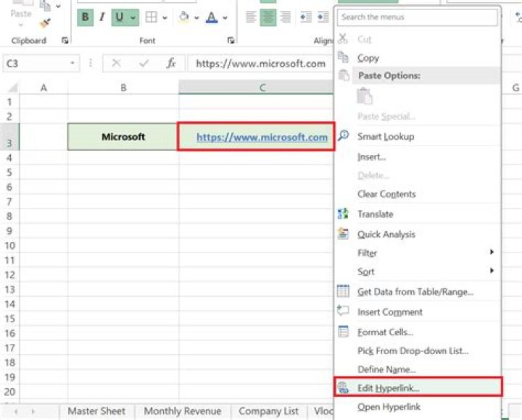The image size is (522, 420).
Task: Open the Borders dropdown arrow
Action: coord(165,17)
